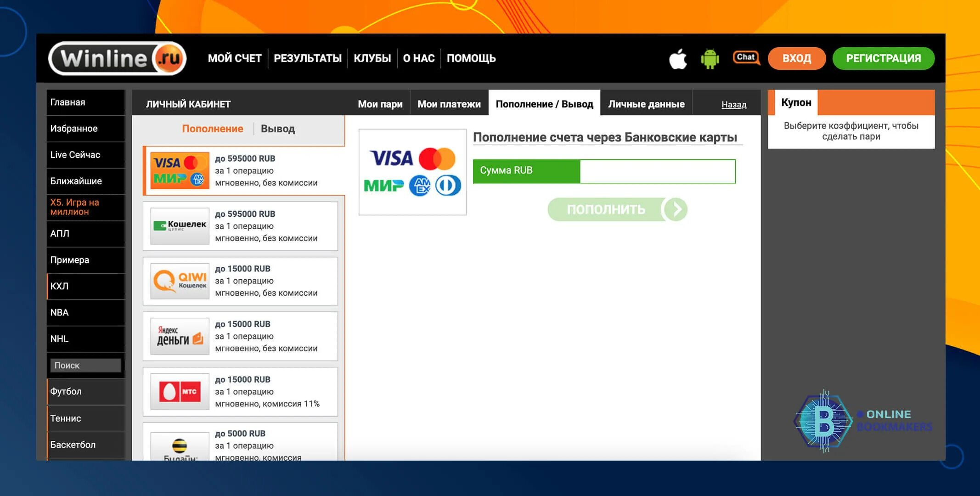Expand Кошелек payment option
The image size is (980, 496).
pos(242,225)
